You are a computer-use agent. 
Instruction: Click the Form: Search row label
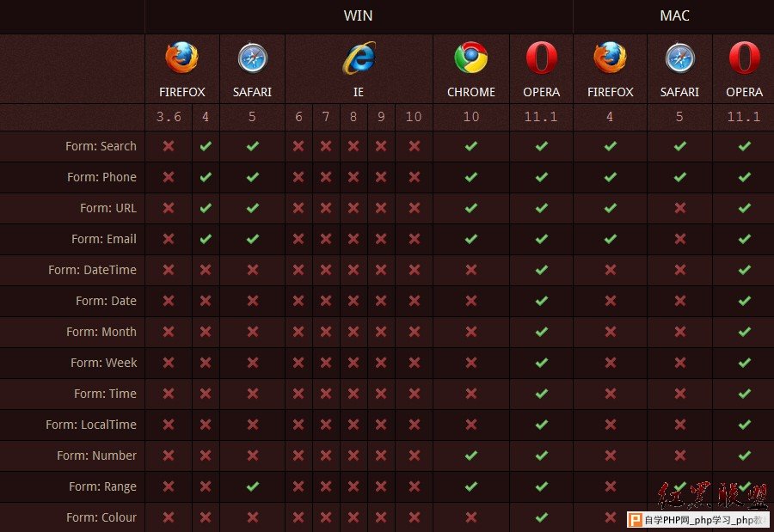pos(101,146)
